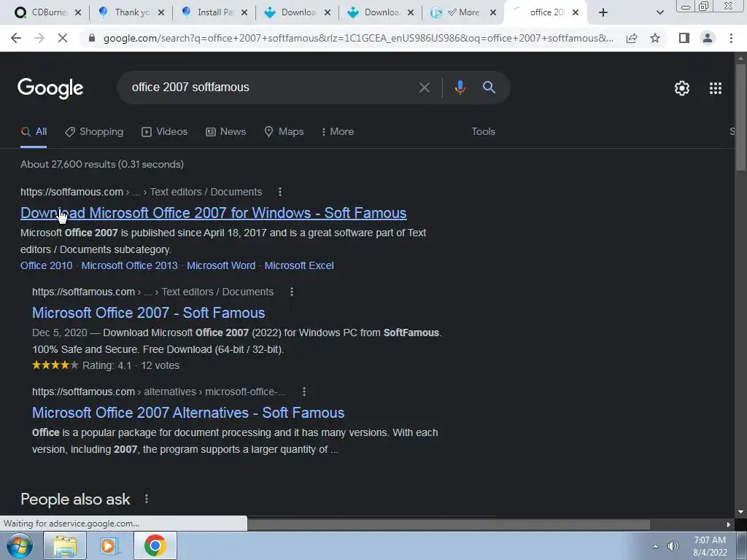Select the Maps search filter
The image size is (747, 560).
(284, 132)
